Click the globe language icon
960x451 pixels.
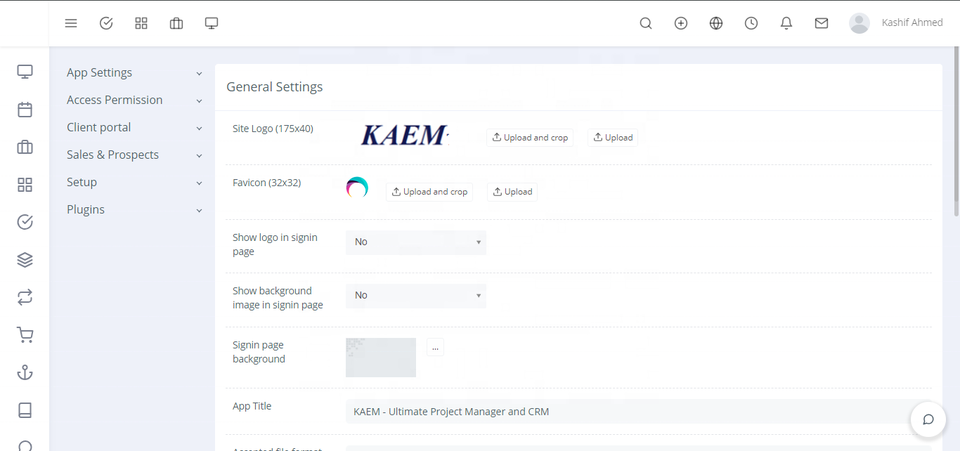click(x=716, y=23)
